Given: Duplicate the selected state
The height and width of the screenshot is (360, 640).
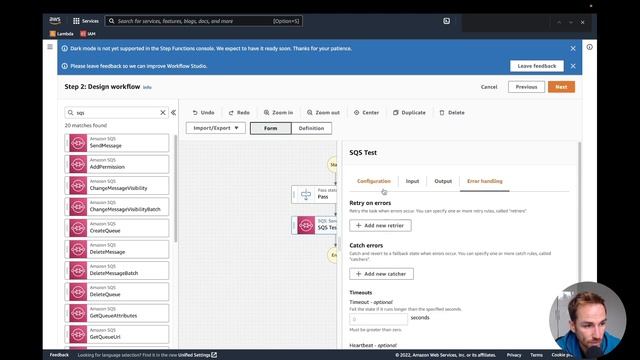Looking at the screenshot, I should click(409, 113).
